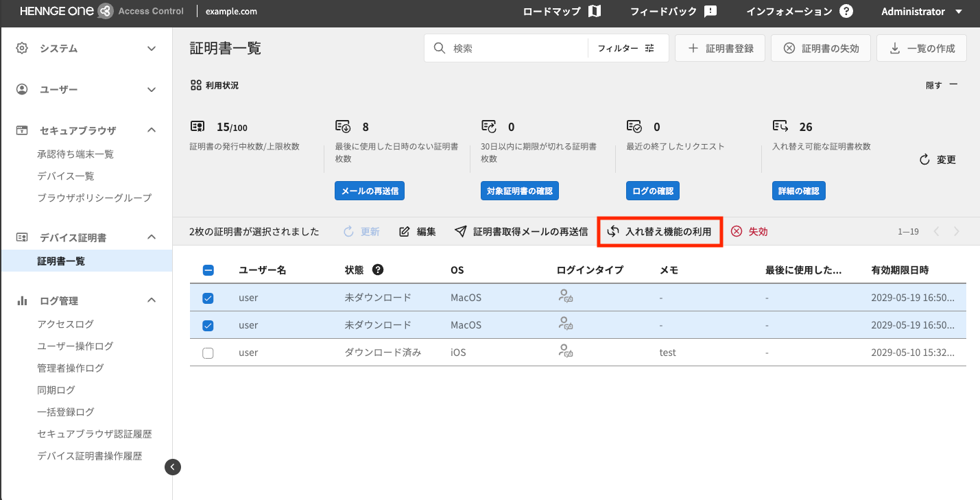Click the expiring certificates icon beside 0
Image resolution: width=980 pixels, height=500 pixels.
[x=489, y=126]
